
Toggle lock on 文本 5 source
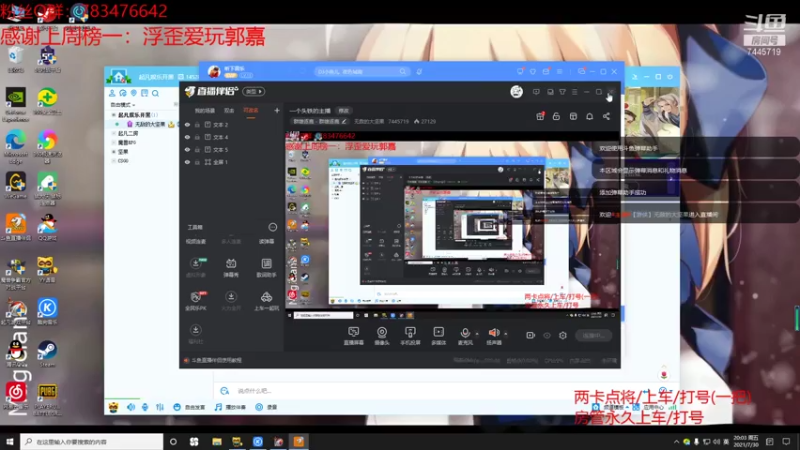point(197,149)
